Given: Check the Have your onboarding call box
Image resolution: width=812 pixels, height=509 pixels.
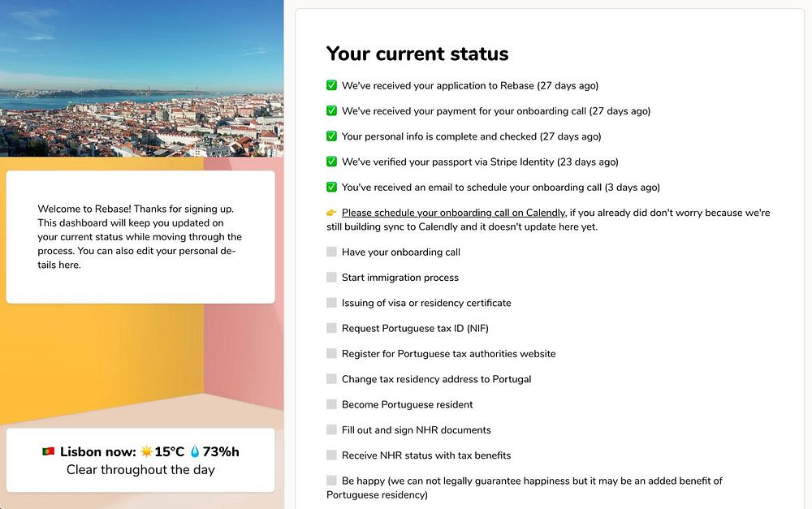Looking at the screenshot, I should pos(331,252).
